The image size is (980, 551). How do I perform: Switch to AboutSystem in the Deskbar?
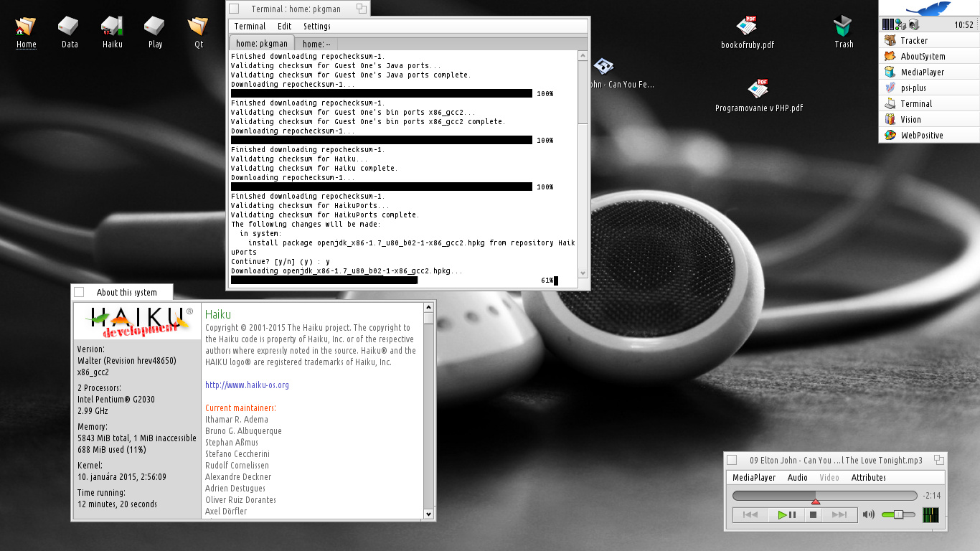tap(928, 56)
